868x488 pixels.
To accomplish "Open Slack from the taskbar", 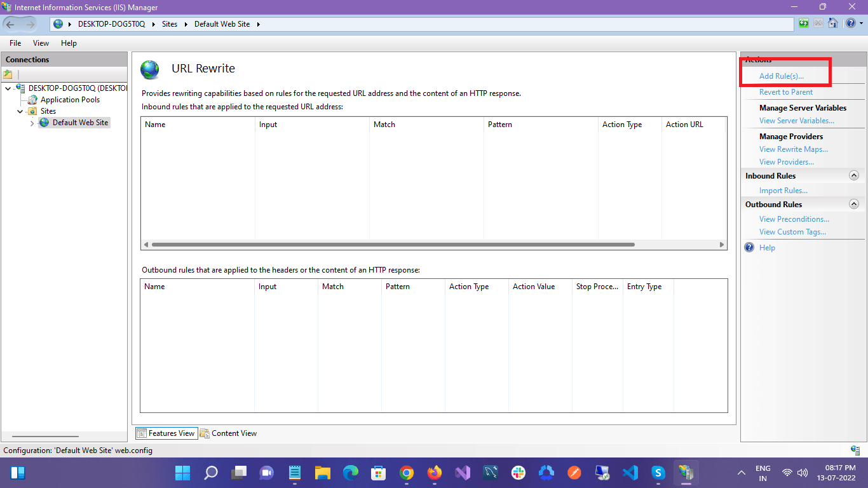I will tap(519, 473).
